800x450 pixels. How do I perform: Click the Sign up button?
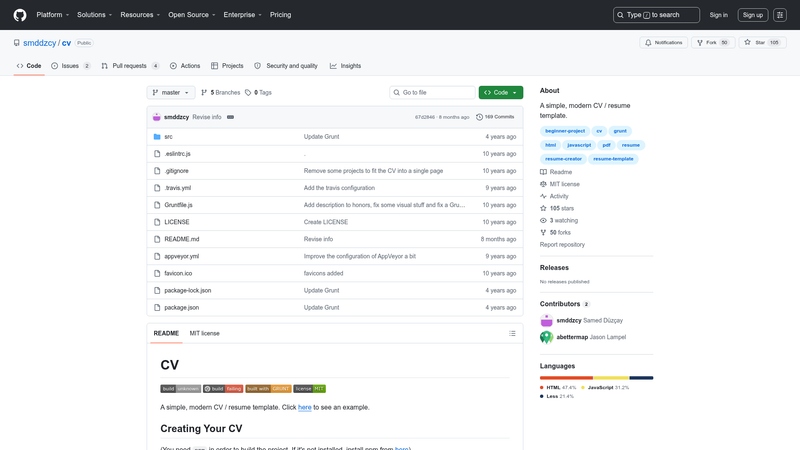click(x=753, y=15)
